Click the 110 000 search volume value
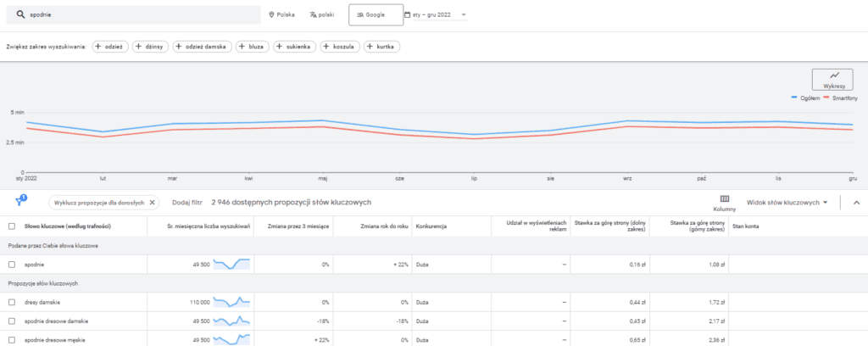Screen dimensions: 868x346 (x=199, y=302)
